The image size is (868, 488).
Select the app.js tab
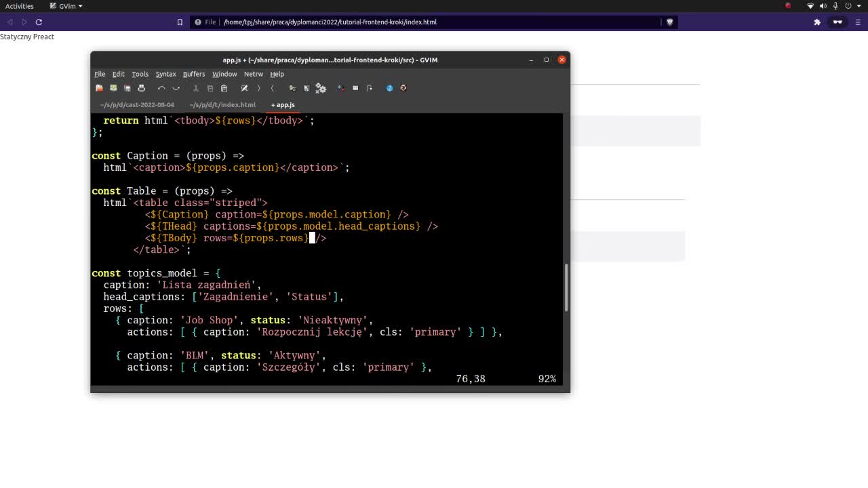click(x=283, y=105)
